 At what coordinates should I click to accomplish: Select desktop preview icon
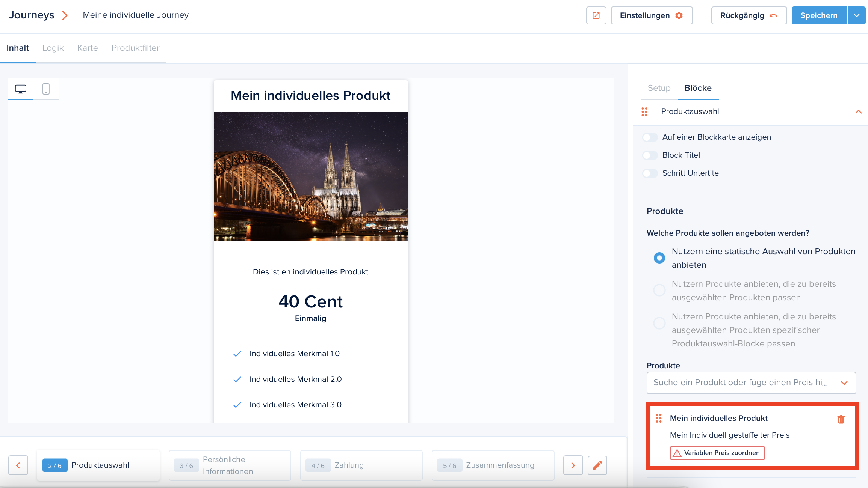[21, 89]
